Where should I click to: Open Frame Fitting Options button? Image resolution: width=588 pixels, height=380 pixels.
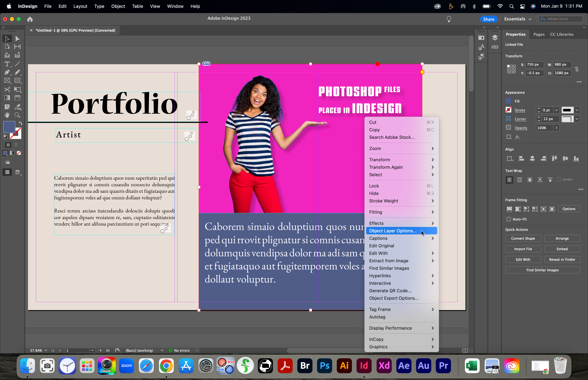coord(569,209)
